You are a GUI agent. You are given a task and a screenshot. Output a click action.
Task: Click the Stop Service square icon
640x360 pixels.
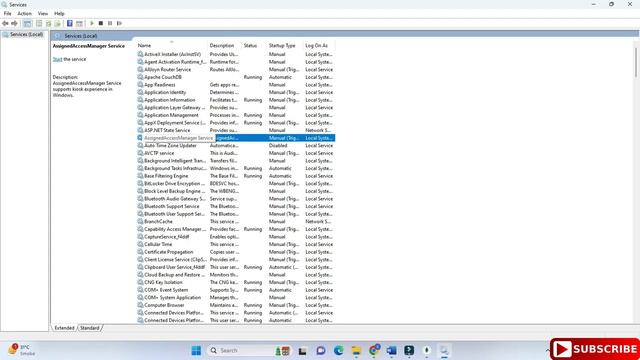tap(101, 23)
